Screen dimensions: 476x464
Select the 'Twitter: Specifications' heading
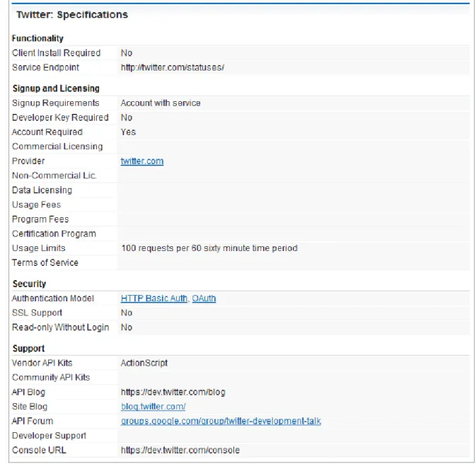72,15
